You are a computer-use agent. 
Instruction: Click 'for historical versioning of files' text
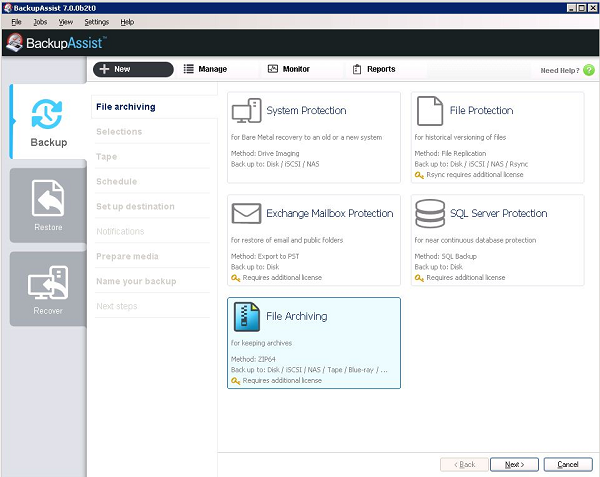(460, 137)
